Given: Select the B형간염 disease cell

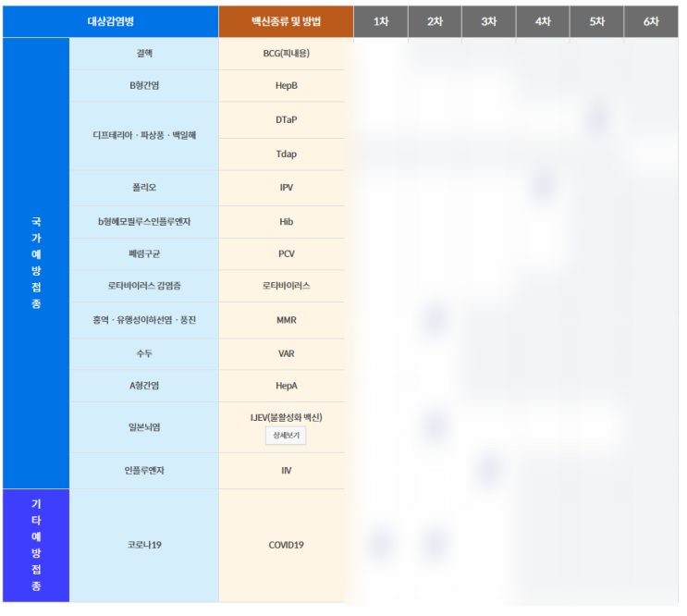Looking at the screenshot, I should coord(144,86).
